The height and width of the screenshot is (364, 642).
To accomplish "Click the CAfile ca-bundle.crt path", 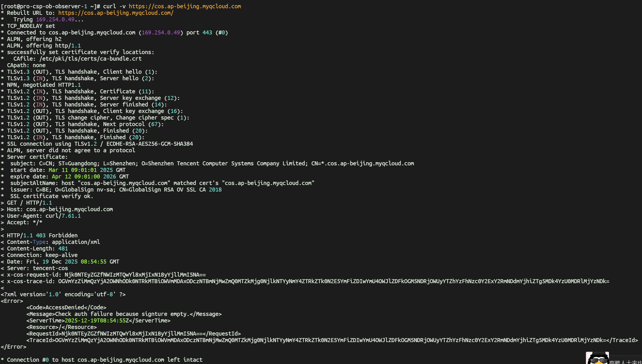I will coord(90,59).
